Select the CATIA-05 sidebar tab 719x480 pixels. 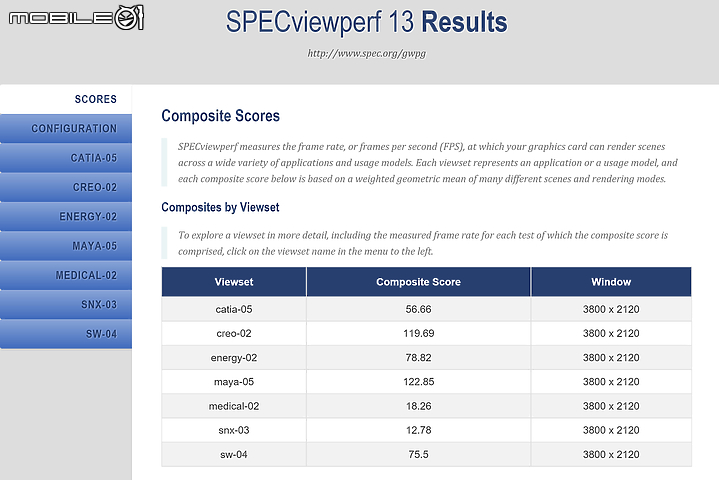pyautogui.click(x=66, y=158)
